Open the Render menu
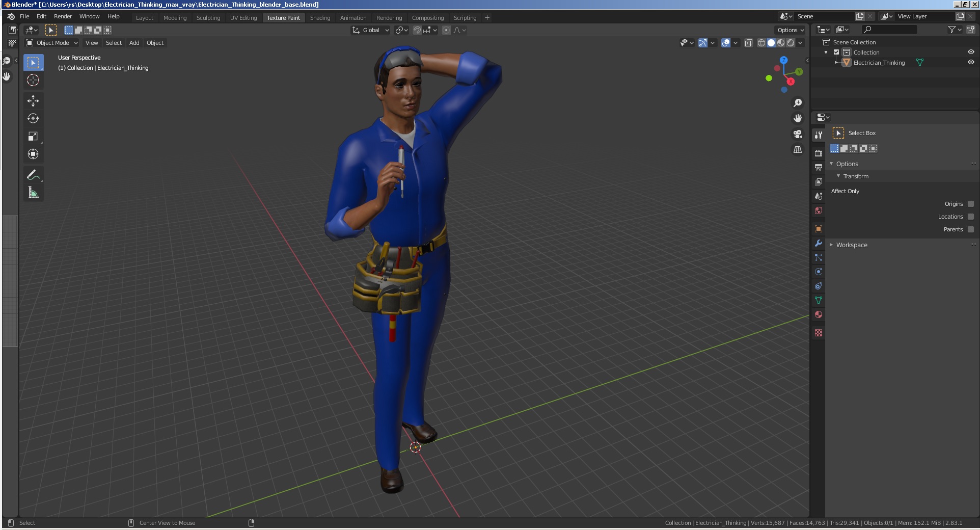Viewport: 980px width, 530px height. coord(63,16)
